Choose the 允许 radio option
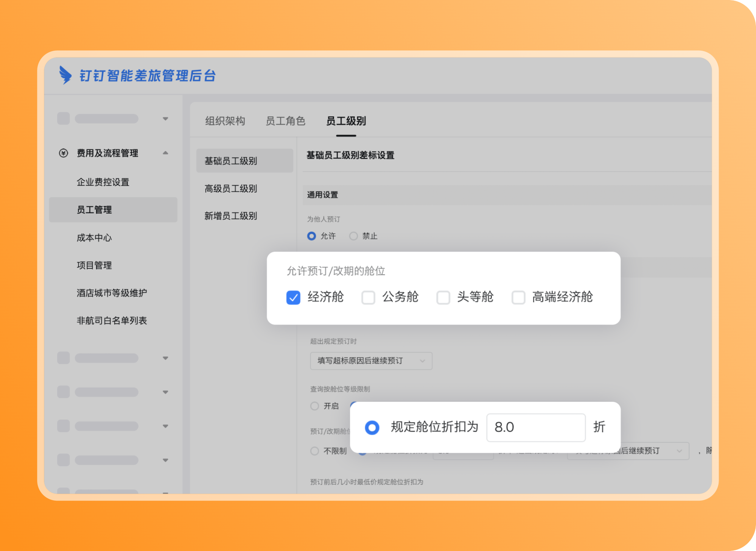Viewport: 756px width, 551px height. (311, 236)
